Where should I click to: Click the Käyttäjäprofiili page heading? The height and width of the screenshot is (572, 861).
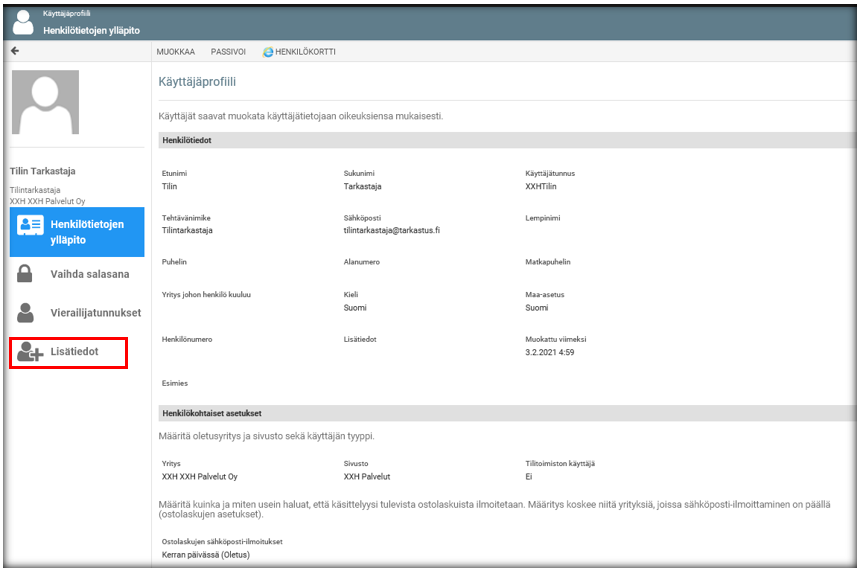pos(198,80)
